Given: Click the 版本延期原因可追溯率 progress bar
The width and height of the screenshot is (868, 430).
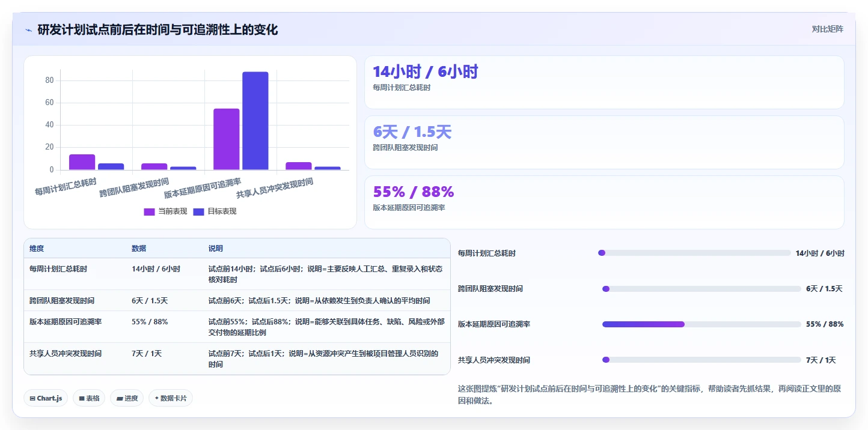Looking at the screenshot, I should coord(701,324).
